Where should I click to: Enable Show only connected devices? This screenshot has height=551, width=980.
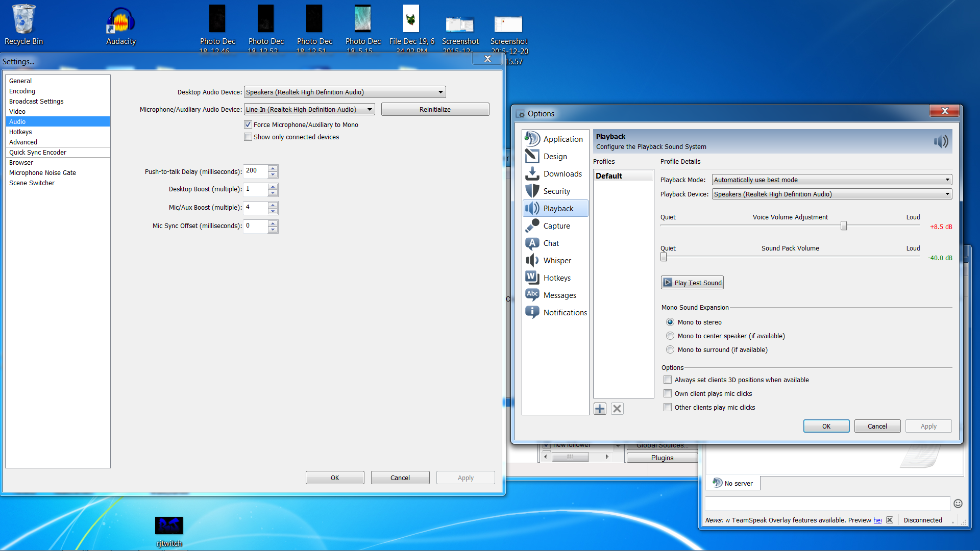(x=248, y=137)
